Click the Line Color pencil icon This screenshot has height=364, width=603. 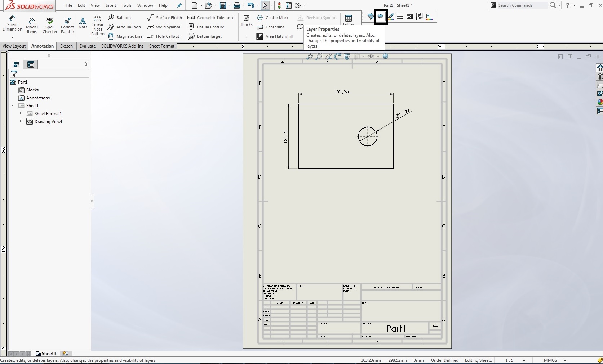coord(390,17)
